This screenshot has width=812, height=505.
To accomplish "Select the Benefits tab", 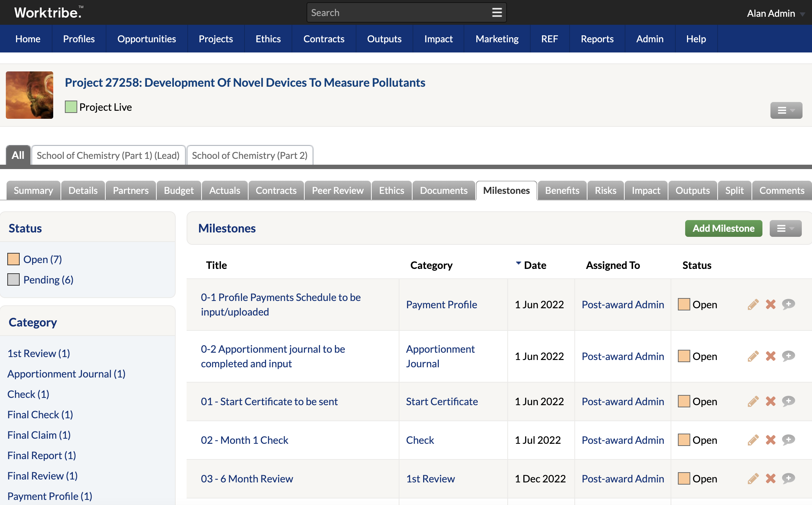I will (x=561, y=190).
